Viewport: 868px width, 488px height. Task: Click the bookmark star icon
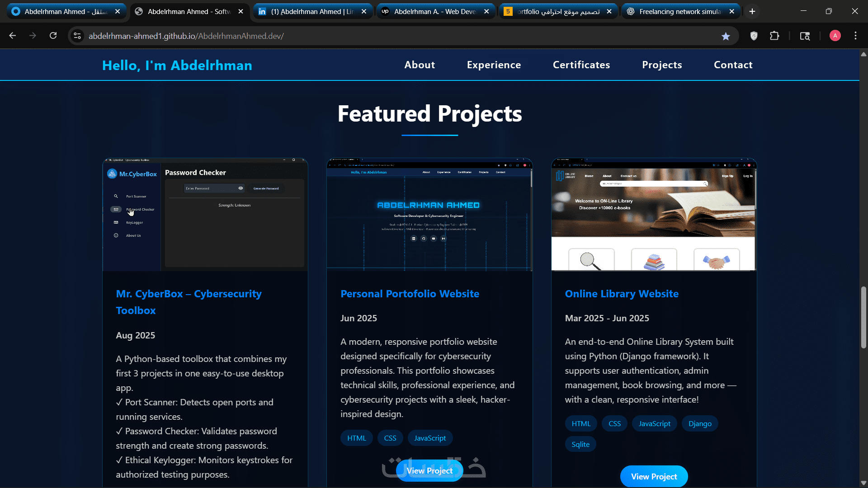[726, 36]
